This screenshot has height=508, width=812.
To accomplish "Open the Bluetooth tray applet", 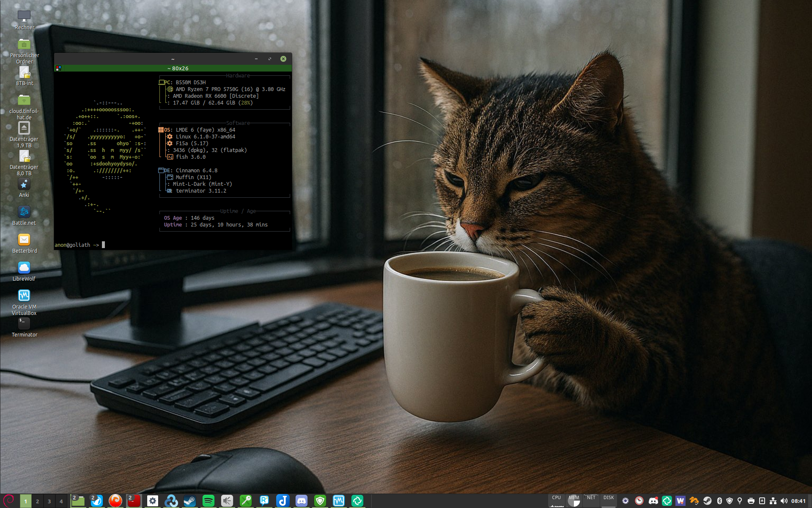I will point(719,501).
